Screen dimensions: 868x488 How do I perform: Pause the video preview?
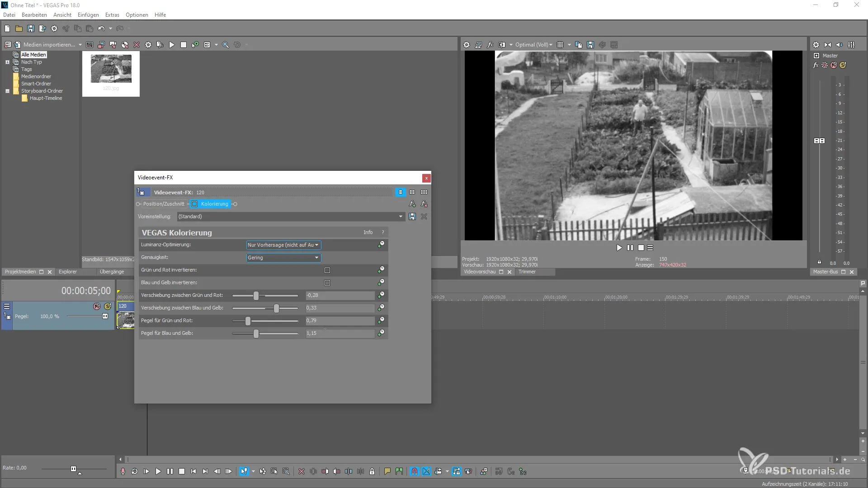click(630, 248)
